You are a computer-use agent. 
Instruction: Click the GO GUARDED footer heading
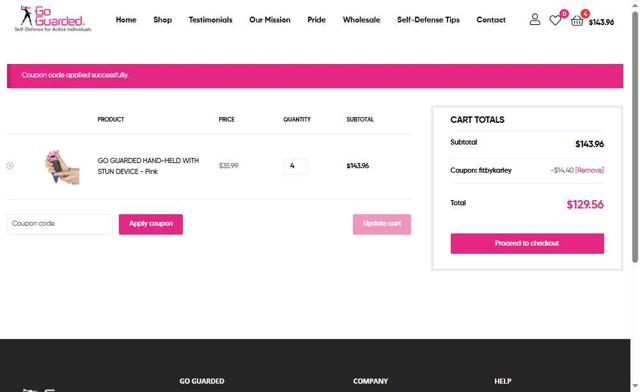tap(202, 381)
